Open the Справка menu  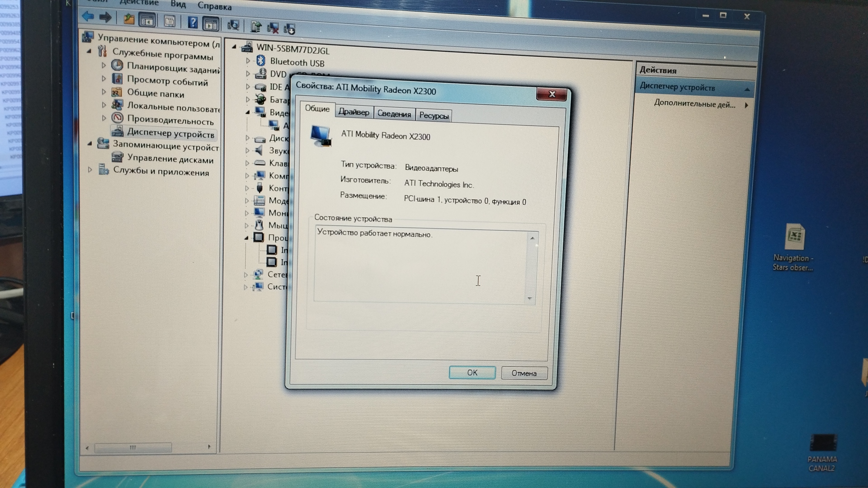pos(214,6)
